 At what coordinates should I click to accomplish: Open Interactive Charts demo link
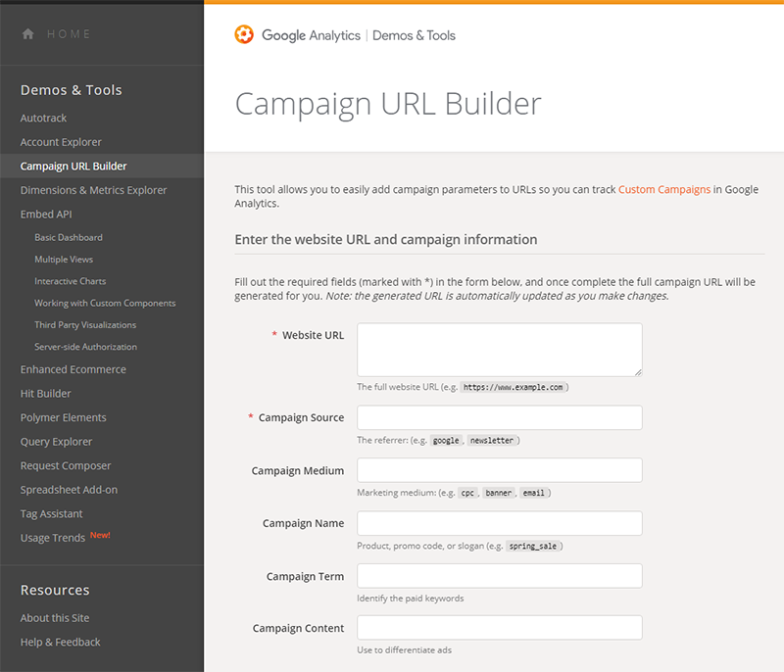[x=70, y=281]
